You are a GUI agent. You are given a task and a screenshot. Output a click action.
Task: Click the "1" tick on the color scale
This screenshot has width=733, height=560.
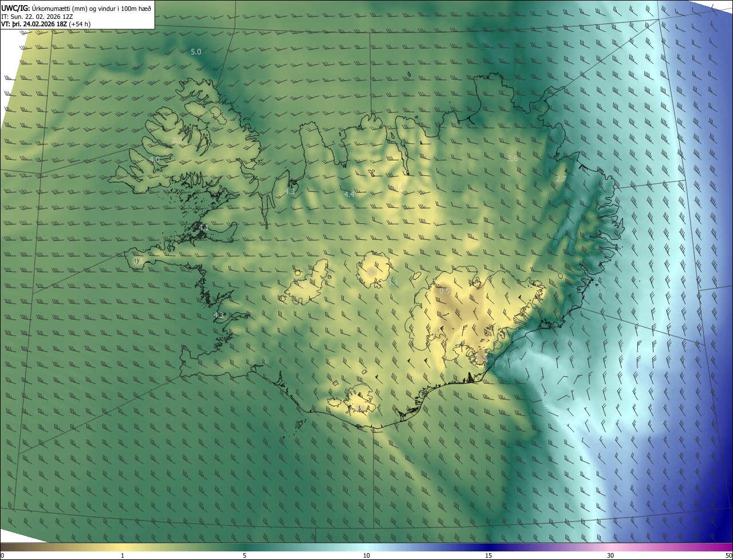coord(123,555)
